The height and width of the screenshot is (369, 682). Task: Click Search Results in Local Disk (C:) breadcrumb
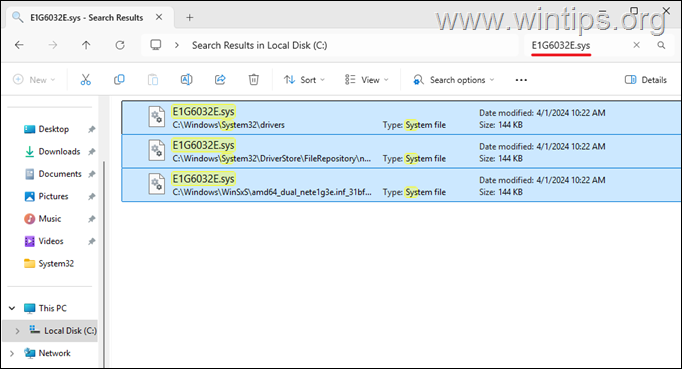click(x=260, y=45)
